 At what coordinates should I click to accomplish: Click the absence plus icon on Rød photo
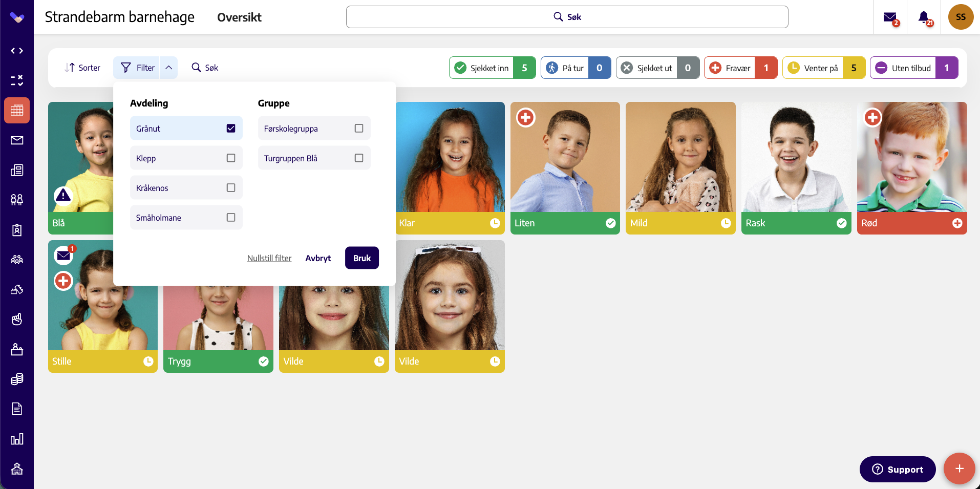[x=872, y=117]
